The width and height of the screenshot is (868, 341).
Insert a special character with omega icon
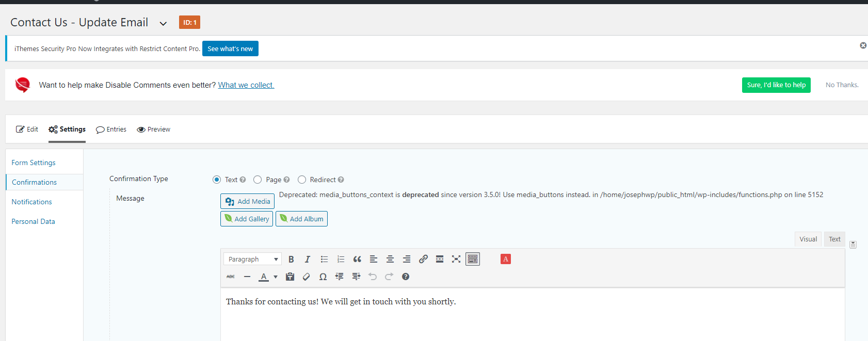click(x=323, y=277)
